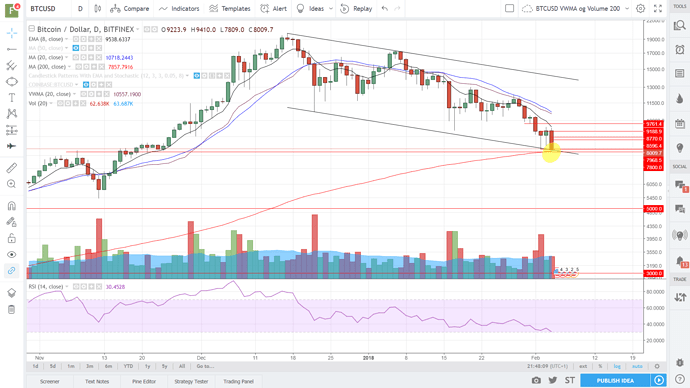Screen dimensions: 690x388
Task: Open the Screener tab
Action: (x=50, y=381)
